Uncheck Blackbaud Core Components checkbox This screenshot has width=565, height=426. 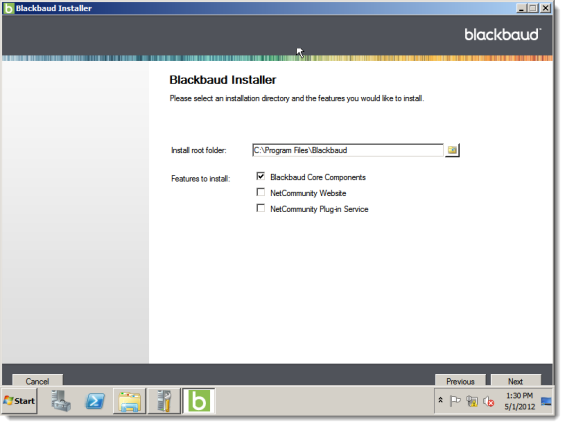tap(261, 176)
